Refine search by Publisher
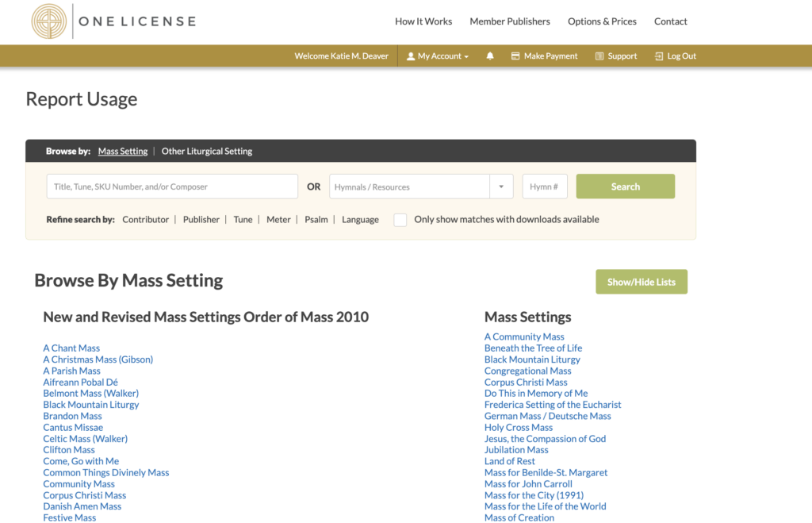The height and width of the screenshot is (523, 812). click(201, 219)
